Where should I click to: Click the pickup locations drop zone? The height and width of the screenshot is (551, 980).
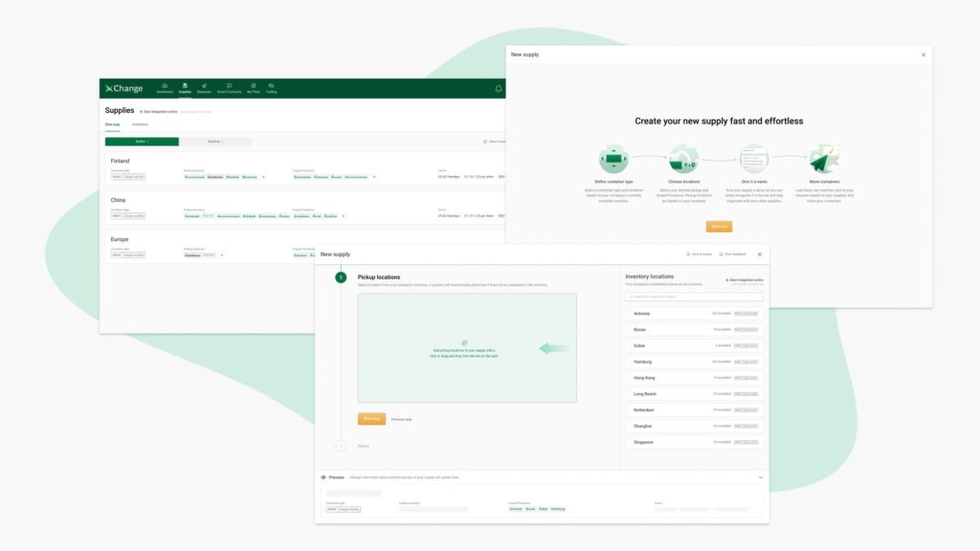click(467, 348)
